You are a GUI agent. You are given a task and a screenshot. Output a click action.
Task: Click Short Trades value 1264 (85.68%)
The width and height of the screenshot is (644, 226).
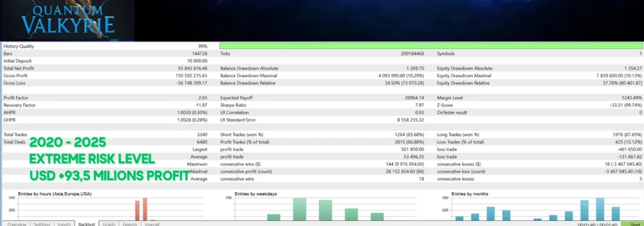coord(409,134)
